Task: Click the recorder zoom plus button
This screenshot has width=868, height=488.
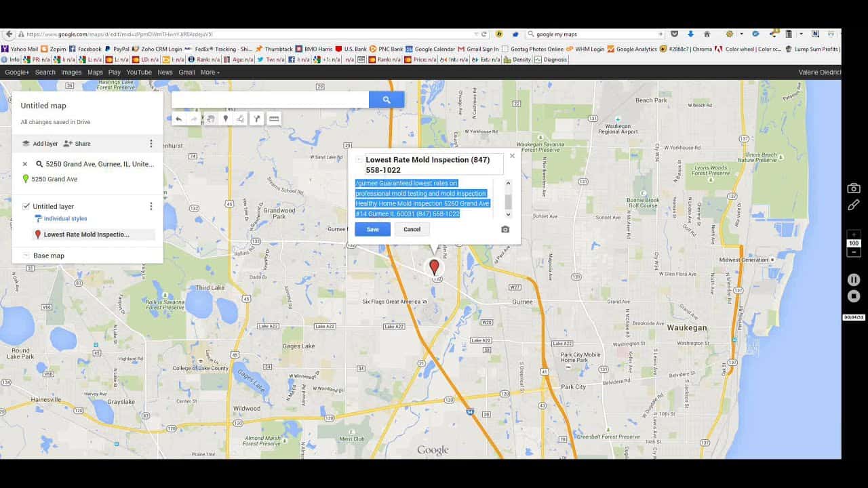Action: [854, 235]
